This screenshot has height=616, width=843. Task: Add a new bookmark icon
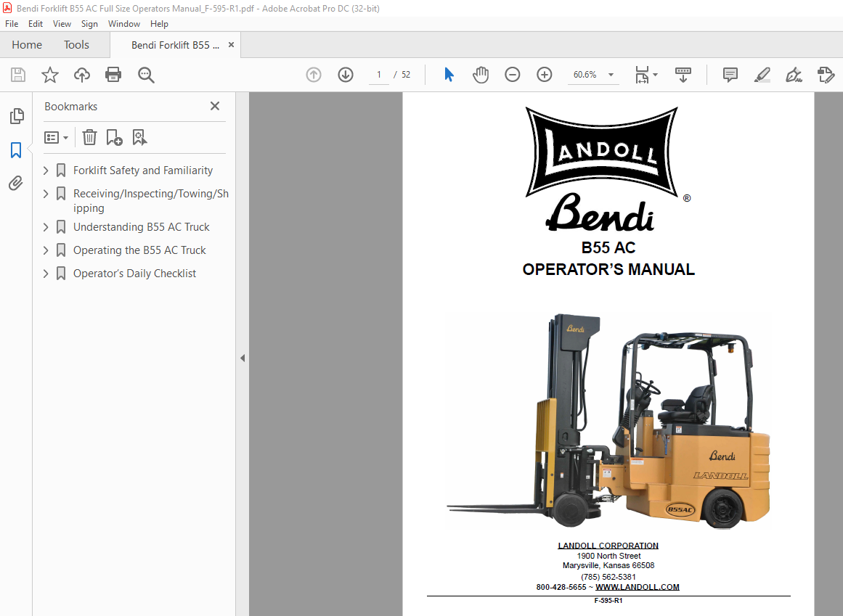coord(114,137)
